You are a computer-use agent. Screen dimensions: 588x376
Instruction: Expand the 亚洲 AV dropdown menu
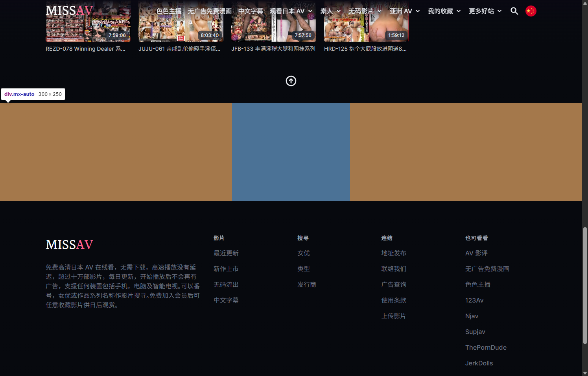pos(404,11)
